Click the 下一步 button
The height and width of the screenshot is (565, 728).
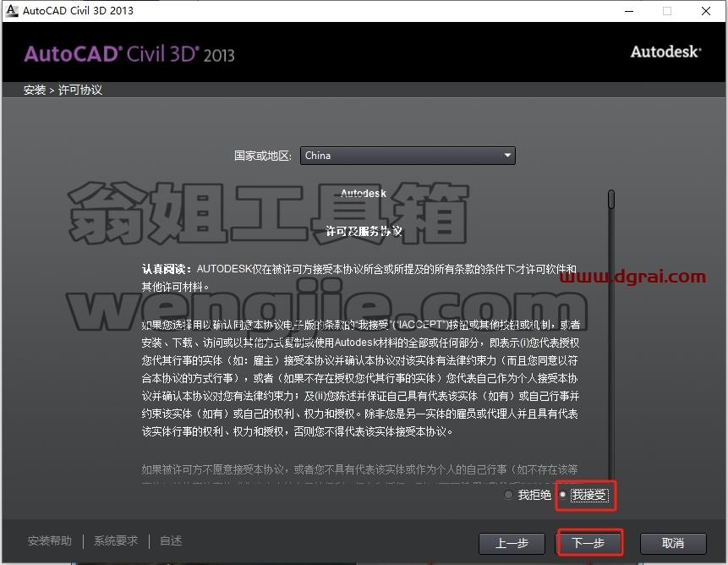[588, 543]
